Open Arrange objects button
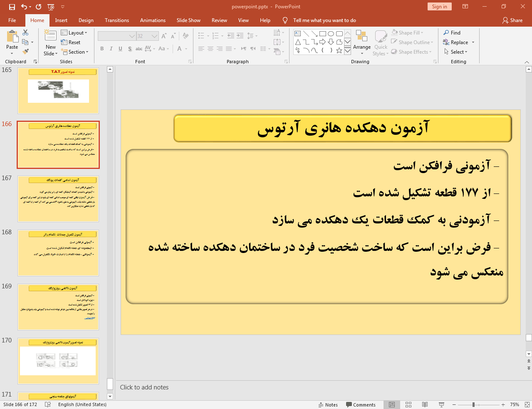Screen dimensions: 532x409 click(x=362, y=42)
